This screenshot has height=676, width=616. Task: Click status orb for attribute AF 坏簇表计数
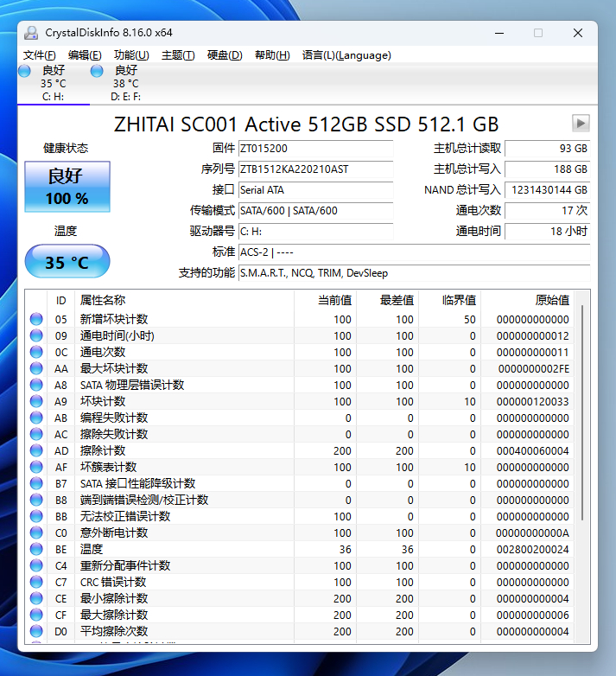36,467
